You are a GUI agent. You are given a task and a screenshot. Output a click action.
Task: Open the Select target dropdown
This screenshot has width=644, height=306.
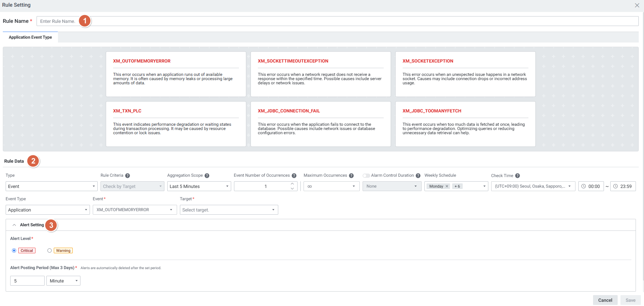click(x=229, y=210)
